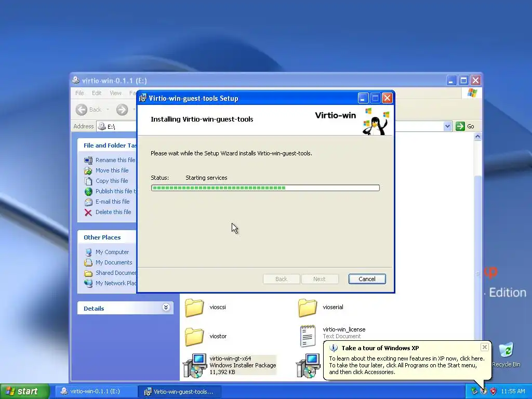The width and height of the screenshot is (532, 399).
Task: Click the 11,392 KB file size text
Action: click(x=222, y=372)
